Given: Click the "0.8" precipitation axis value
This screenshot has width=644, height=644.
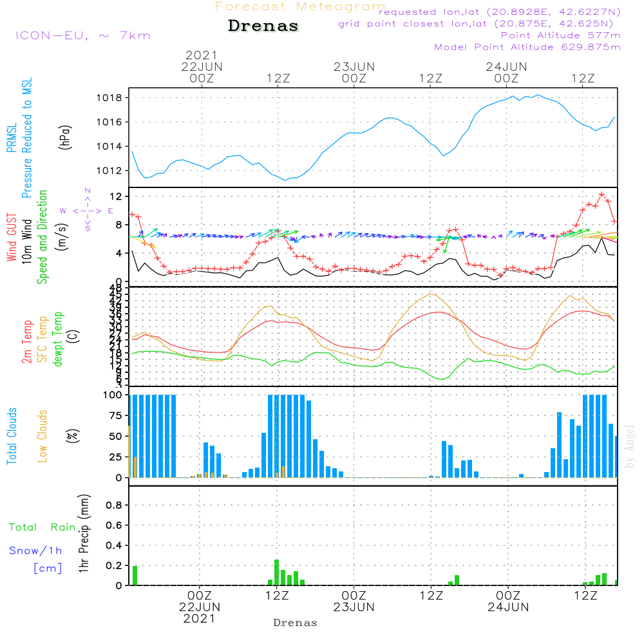Looking at the screenshot, I should pyautogui.click(x=113, y=505).
